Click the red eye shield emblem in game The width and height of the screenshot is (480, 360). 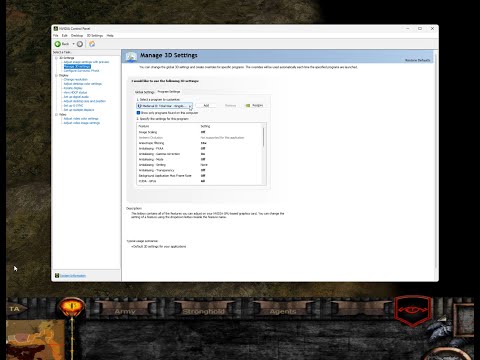(x=413, y=311)
